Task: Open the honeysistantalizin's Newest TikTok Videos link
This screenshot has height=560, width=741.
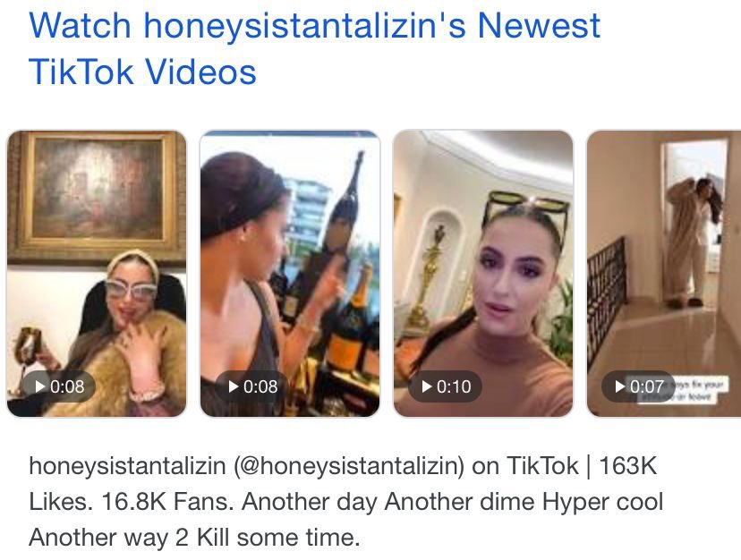Action: pos(314,48)
